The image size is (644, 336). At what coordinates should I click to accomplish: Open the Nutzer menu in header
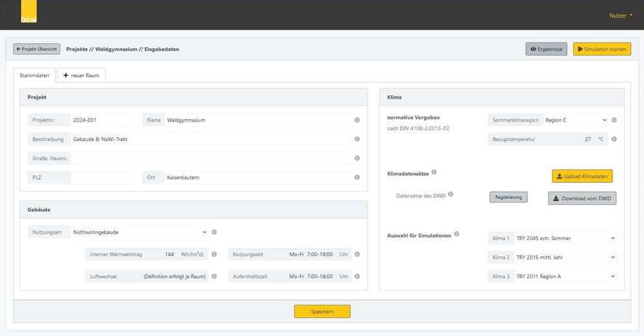tap(621, 15)
